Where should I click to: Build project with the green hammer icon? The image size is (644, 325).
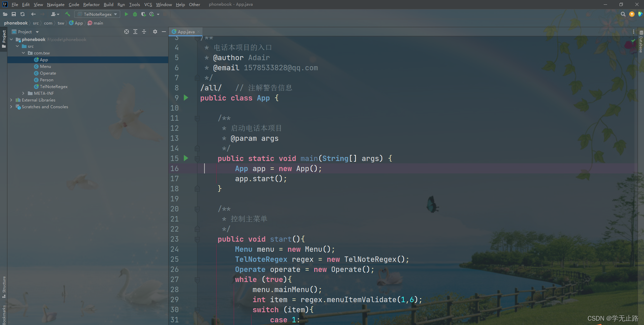click(x=67, y=14)
